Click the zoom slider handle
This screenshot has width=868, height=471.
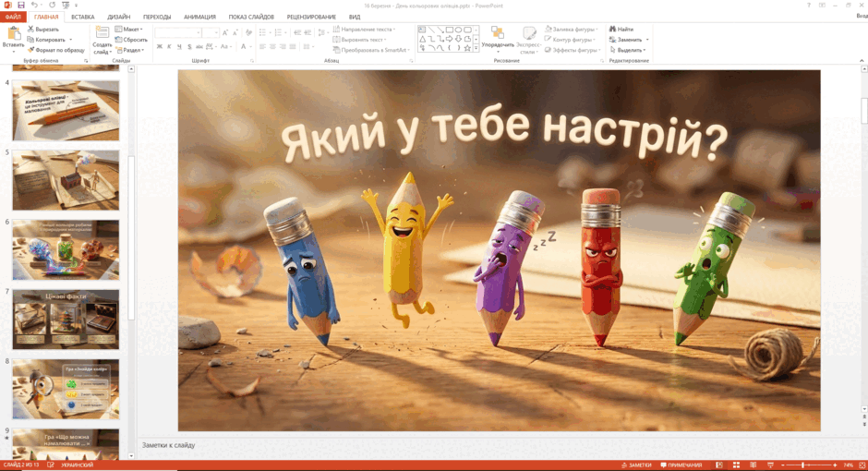(x=802, y=465)
